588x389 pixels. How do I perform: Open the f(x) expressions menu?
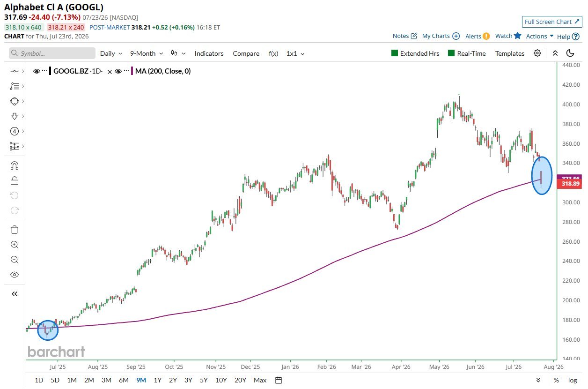(x=273, y=53)
